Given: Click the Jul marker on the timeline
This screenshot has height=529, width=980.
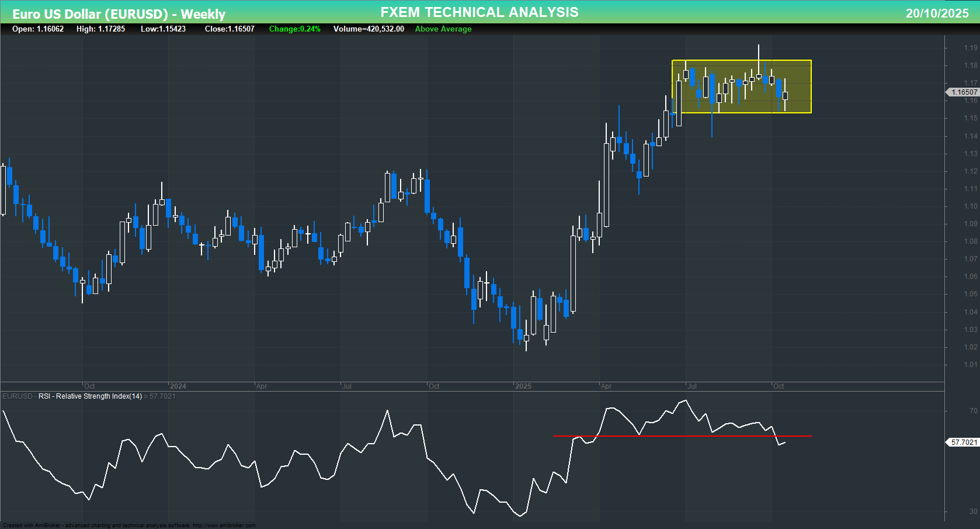Looking at the screenshot, I should click(x=692, y=386).
